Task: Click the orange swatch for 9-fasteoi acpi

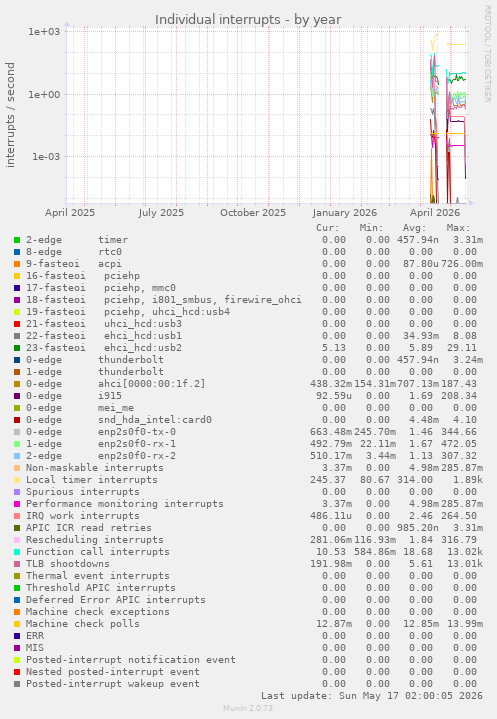Action: click(17, 264)
